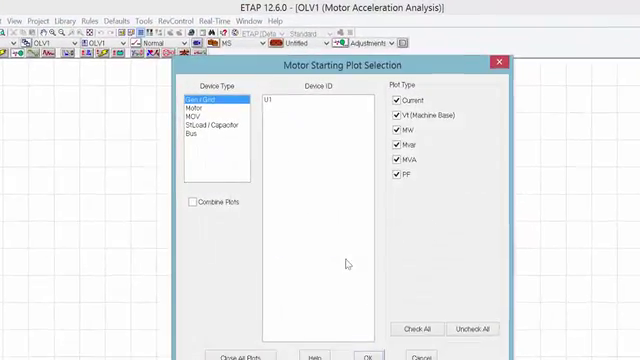Image resolution: width=640 pixels, height=360 pixels.
Task: Click the red and blue crossed-lines mode icon
Action: pyautogui.click(x=153, y=53)
